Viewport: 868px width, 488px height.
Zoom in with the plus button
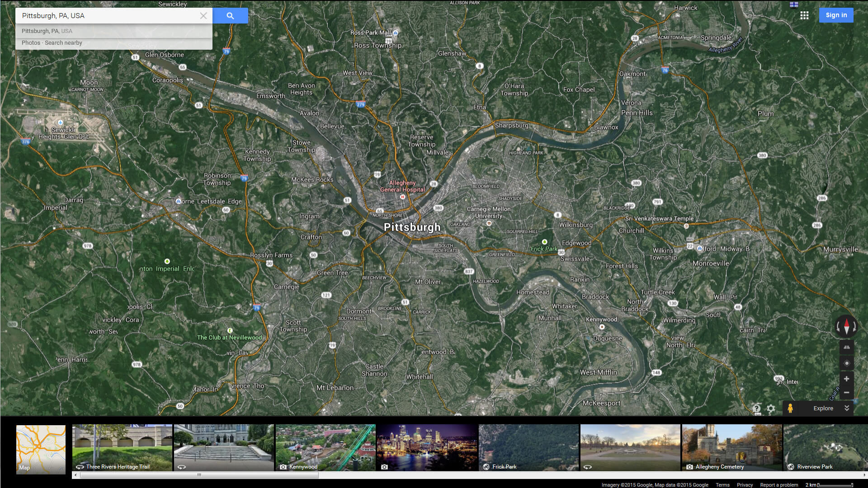(x=847, y=379)
